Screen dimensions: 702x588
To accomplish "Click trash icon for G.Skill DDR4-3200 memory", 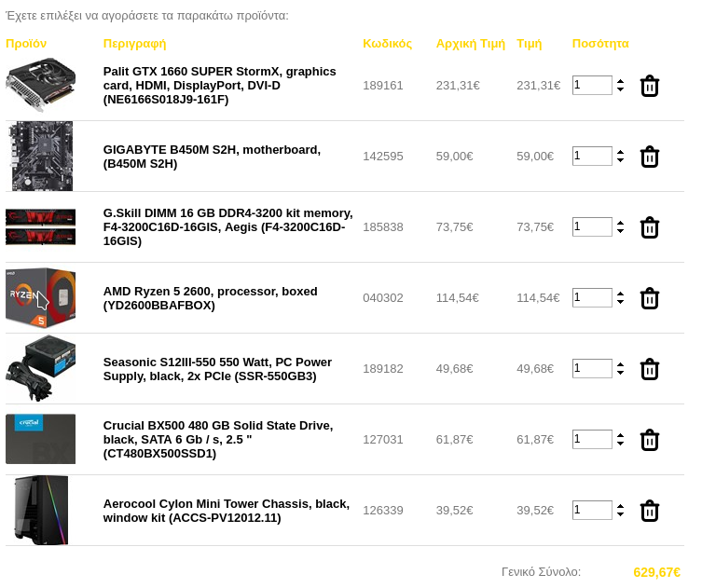I will [x=649, y=227].
